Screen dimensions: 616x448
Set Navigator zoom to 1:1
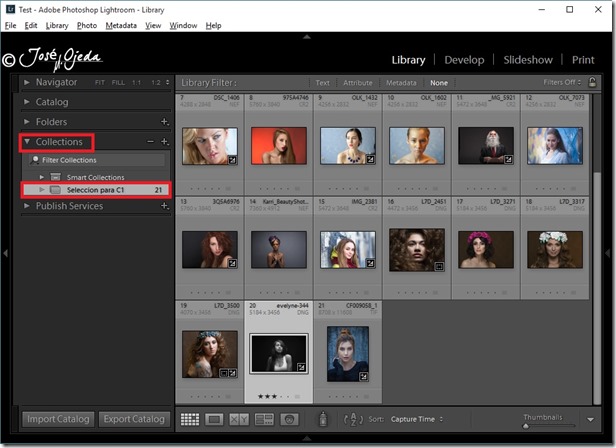[136, 83]
